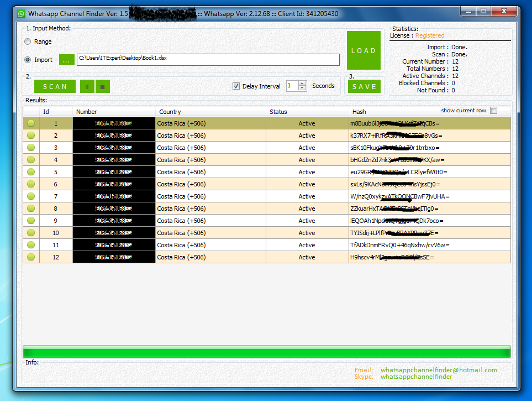532x401 pixels.
Task: Click the green status dot in row 11
Action: 31,245
